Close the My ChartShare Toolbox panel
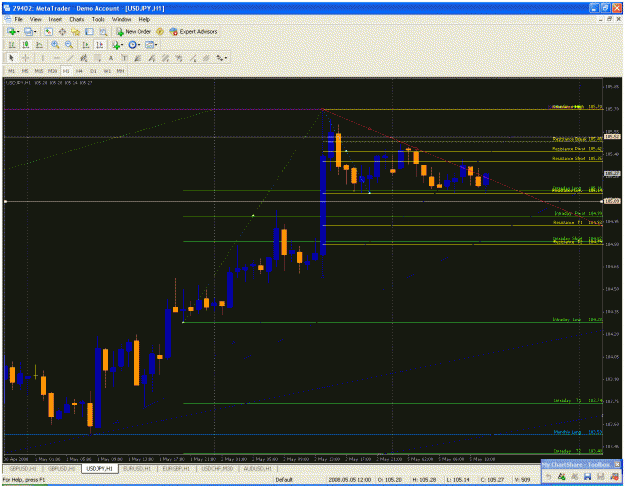The height and width of the screenshot is (486, 625). tap(617, 464)
